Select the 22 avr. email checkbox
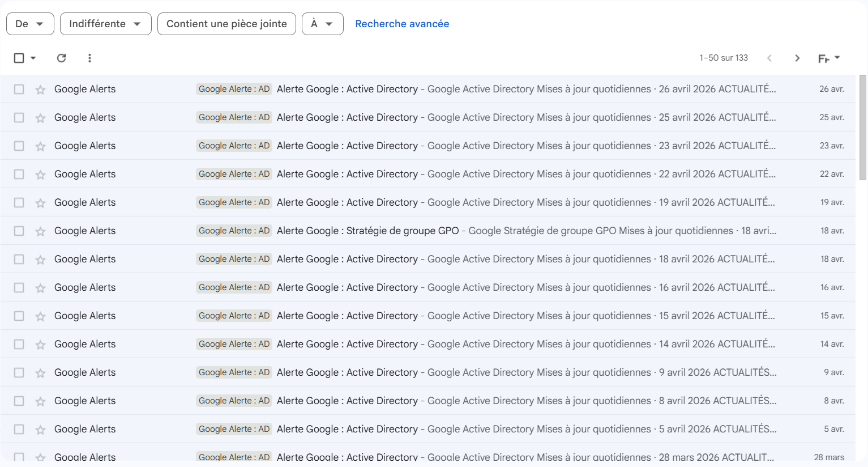This screenshot has height=467, width=868. [x=19, y=174]
